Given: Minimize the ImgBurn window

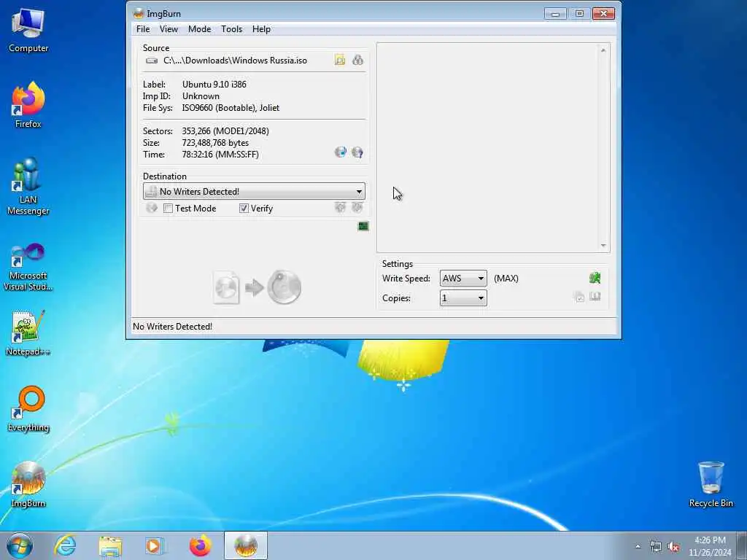Looking at the screenshot, I should coord(555,13).
